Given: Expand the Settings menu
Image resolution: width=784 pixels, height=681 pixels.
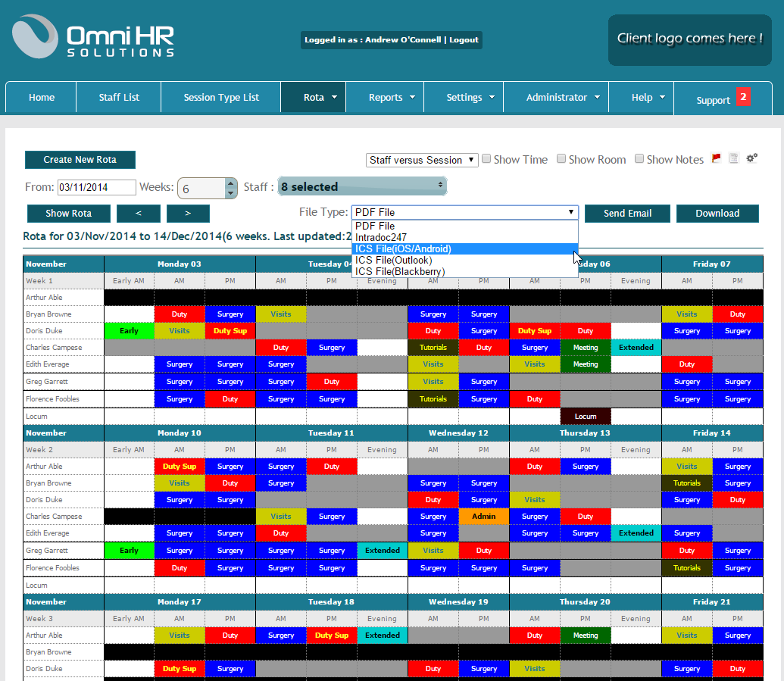Looking at the screenshot, I should 464,98.
